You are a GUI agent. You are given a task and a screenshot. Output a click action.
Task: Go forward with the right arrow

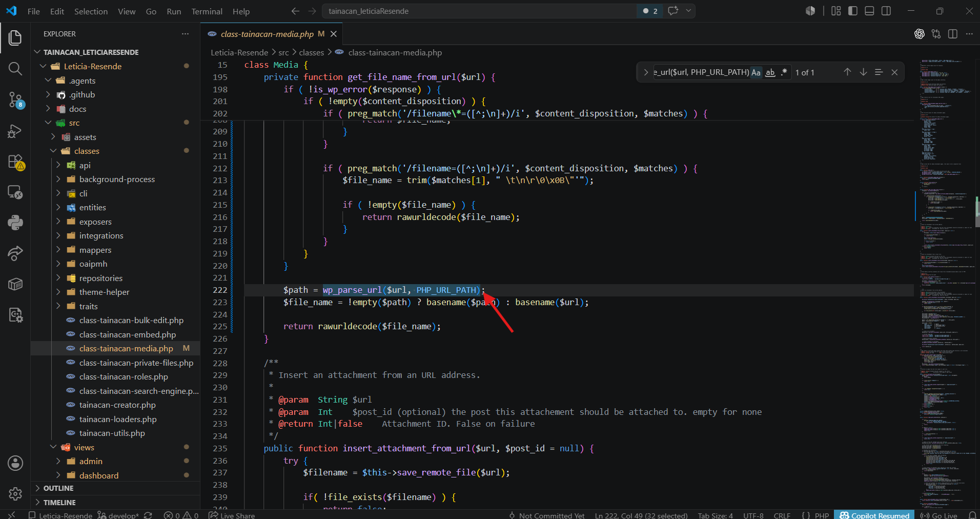click(x=312, y=11)
